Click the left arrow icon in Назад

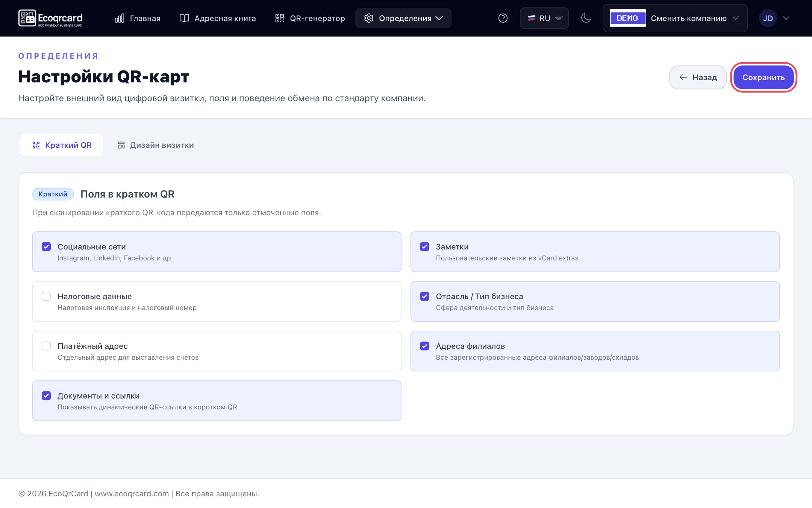tap(683, 78)
